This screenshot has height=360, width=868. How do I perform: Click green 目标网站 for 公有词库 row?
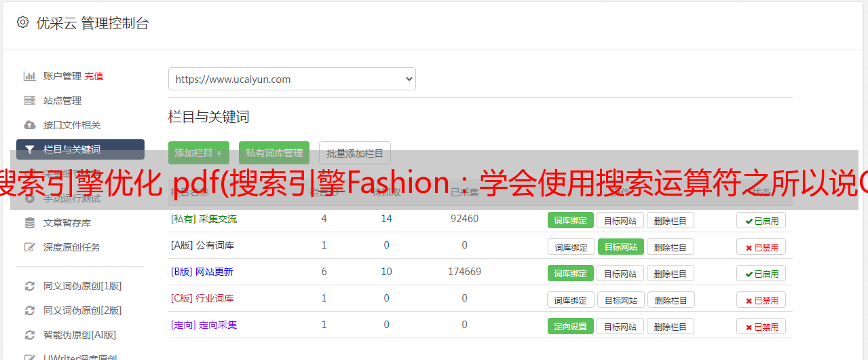pyautogui.click(x=621, y=247)
